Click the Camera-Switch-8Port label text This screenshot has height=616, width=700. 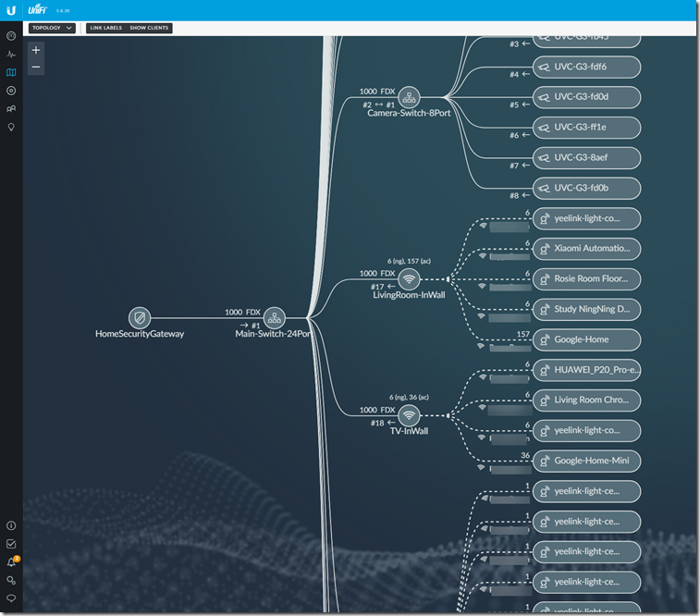coord(409,114)
